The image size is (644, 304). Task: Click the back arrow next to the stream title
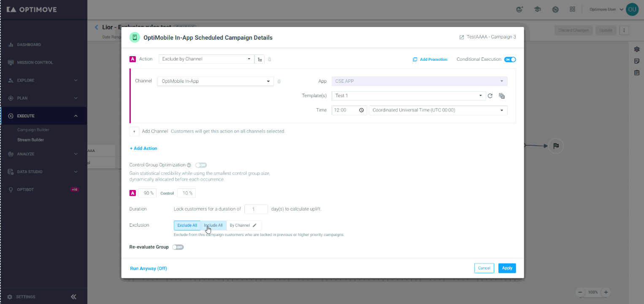click(x=97, y=27)
